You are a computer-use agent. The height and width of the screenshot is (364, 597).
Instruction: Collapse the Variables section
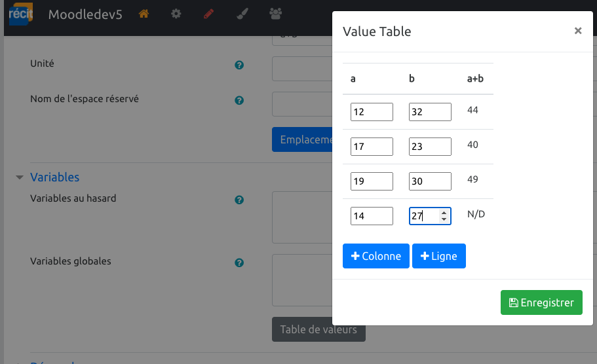tap(20, 177)
